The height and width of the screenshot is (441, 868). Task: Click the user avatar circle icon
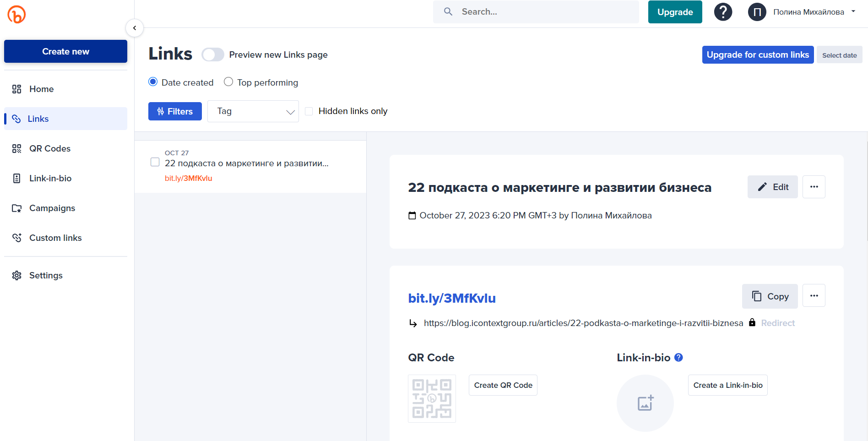tap(757, 12)
